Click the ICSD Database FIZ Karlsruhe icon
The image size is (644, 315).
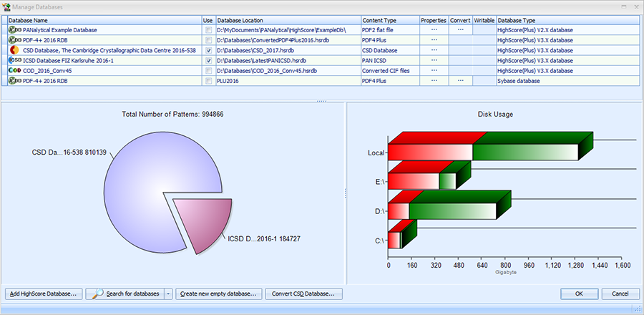[14, 61]
